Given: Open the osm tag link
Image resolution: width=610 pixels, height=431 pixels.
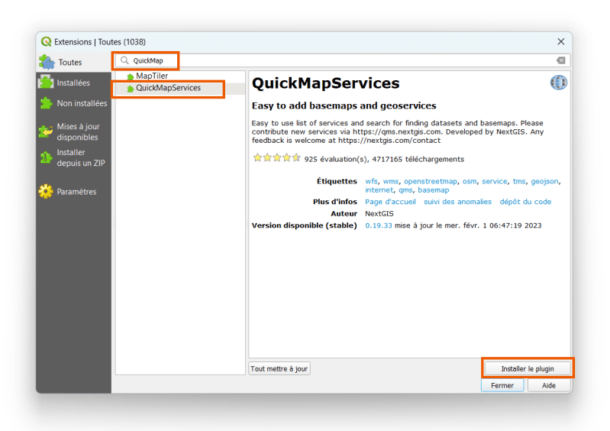Looking at the screenshot, I should [x=469, y=181].
